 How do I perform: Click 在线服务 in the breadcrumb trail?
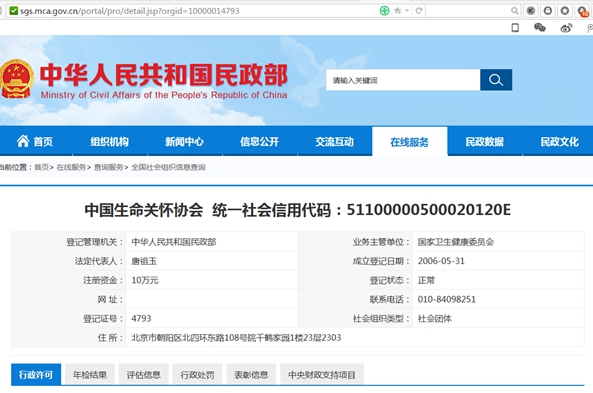point(71,167)
